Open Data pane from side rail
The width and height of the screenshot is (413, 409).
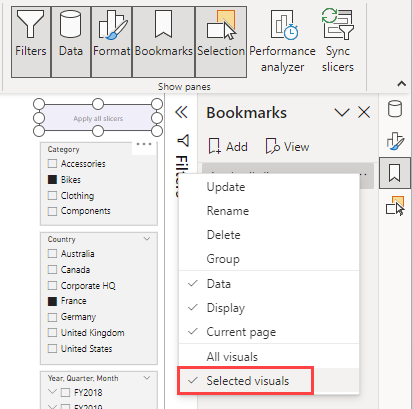point(395,109)
